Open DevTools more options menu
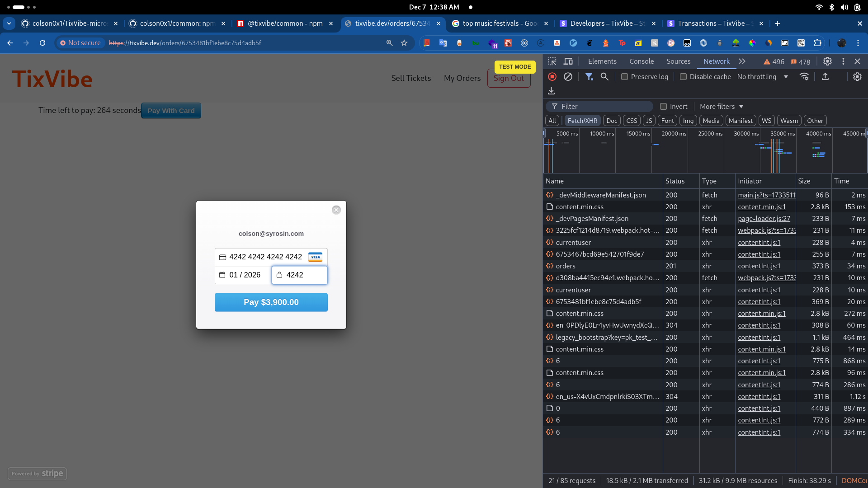Viewport: 868px width, 488px height. (843, 61)
